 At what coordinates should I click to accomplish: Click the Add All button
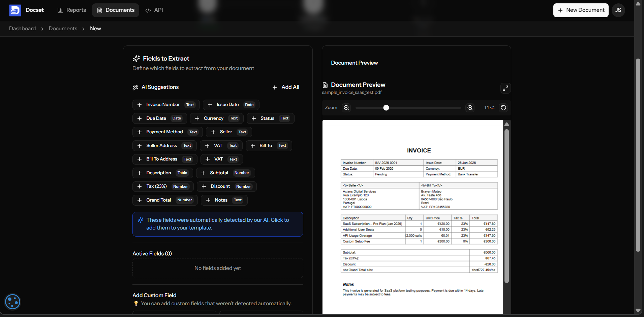coord(285,87)
